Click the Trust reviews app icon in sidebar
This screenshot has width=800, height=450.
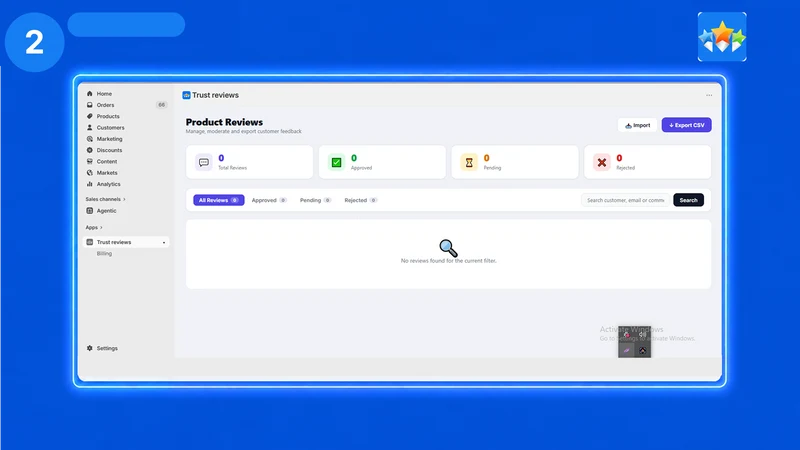coord(90,242)
